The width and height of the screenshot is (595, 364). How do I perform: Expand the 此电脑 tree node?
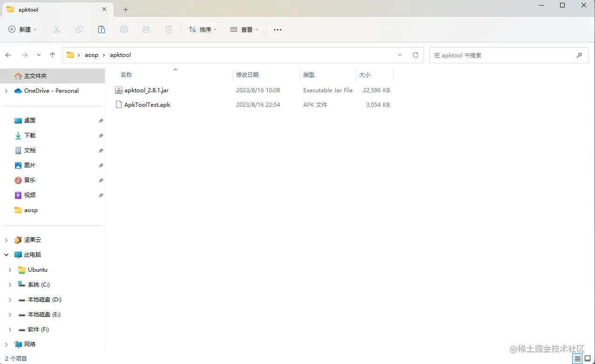pos(6,254)
